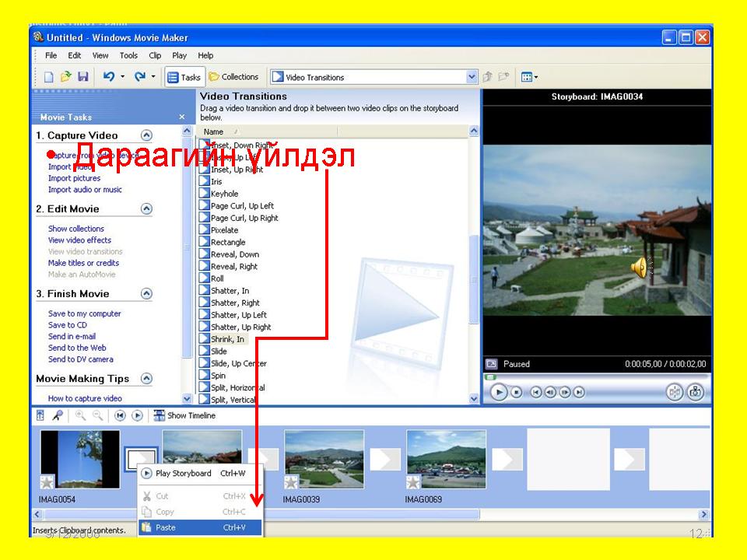Toggle the Collections pane button

coord(233,77)
